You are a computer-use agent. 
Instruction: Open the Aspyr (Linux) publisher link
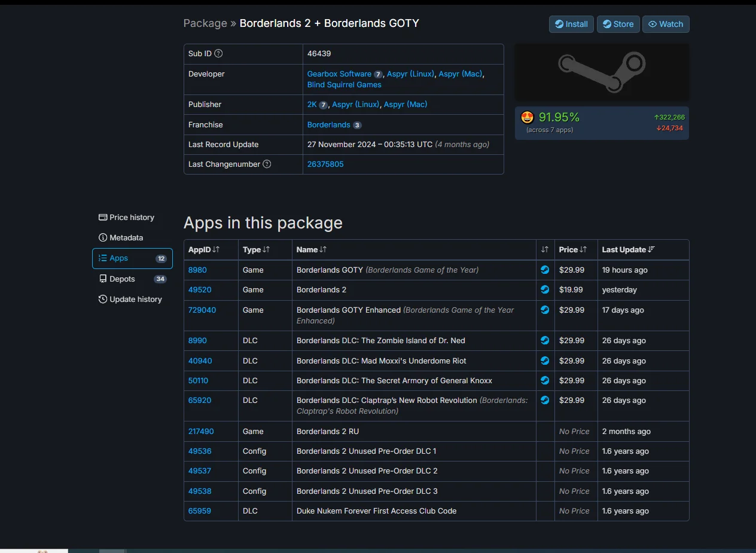point(356,104)
